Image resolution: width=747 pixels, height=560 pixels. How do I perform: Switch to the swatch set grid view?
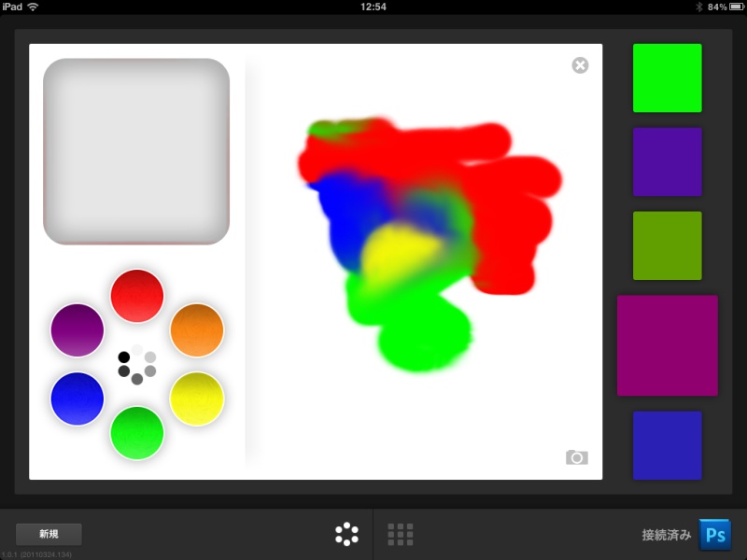point(400,534)
